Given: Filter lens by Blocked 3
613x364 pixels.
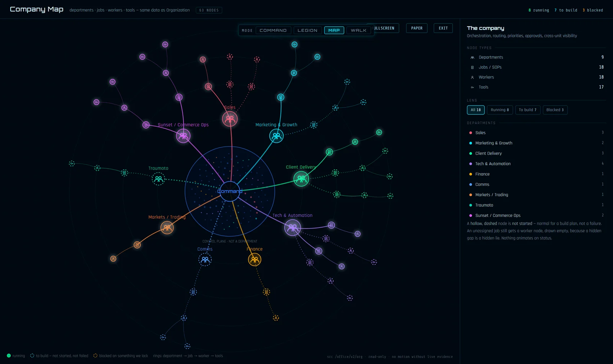Looking at the screenshot, I should pos(555,110).
